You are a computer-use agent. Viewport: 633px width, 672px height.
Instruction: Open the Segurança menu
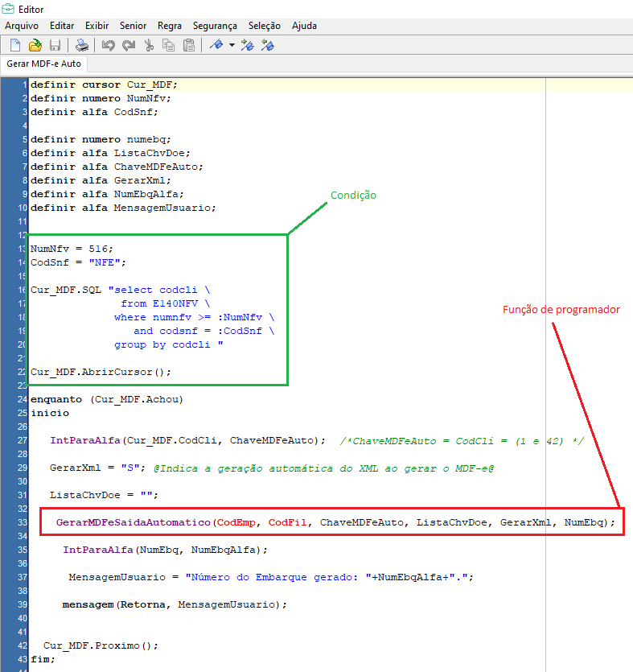215,26
